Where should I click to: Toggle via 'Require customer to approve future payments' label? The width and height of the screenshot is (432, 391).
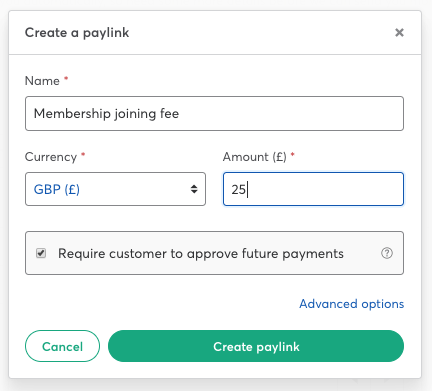pyautogui.click(x=201, y=254)
